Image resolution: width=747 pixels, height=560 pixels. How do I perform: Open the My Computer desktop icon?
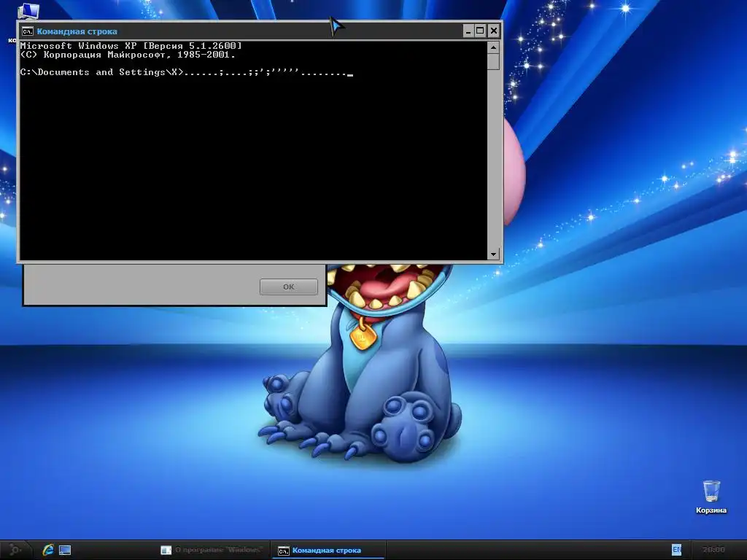[x=28, y=10]
